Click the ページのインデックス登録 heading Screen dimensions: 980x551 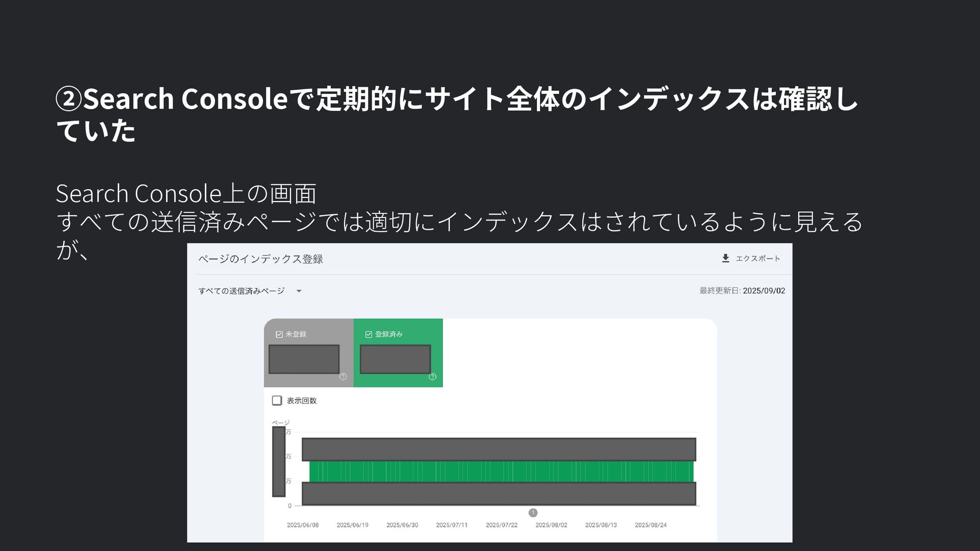pos(260,259)
